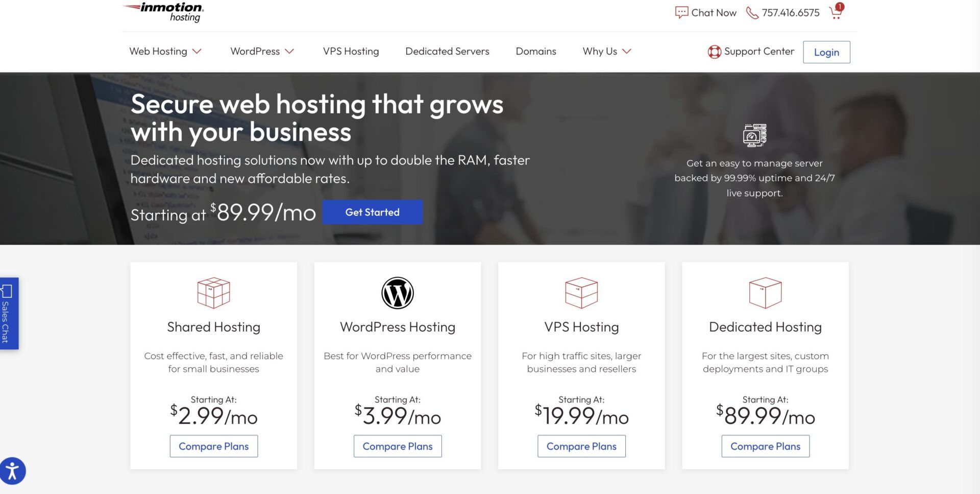
Task: Click the Get Started button
Action: (x=372, y=212)
